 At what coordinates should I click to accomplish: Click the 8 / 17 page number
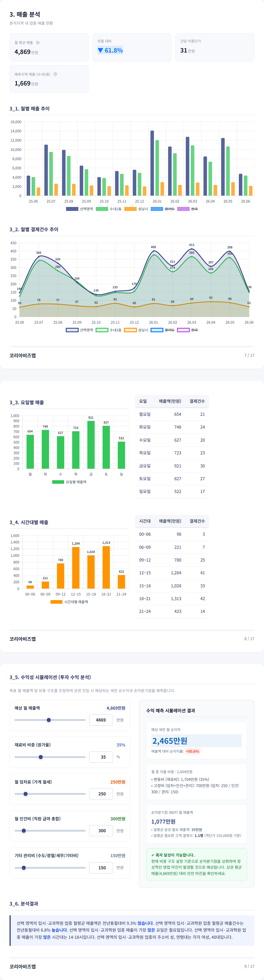(250, 639)
